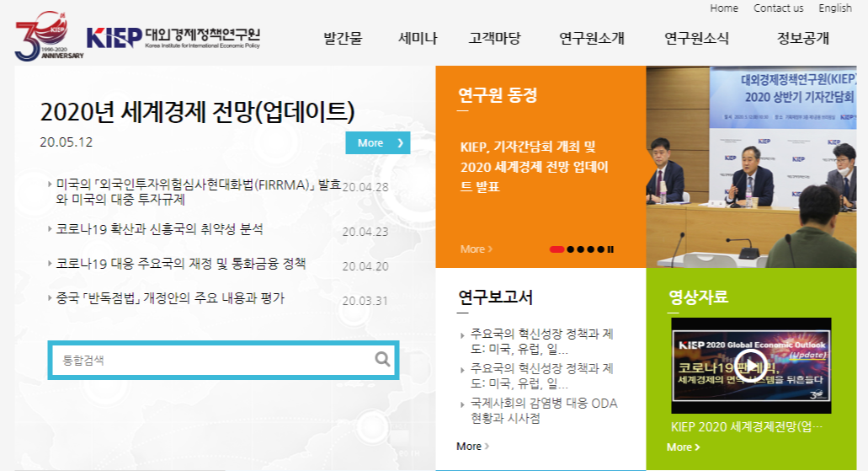This screenshot has width=868, height=471.
Task: Pause the 연구원 동정 slideshow
Action: point(610,249)
